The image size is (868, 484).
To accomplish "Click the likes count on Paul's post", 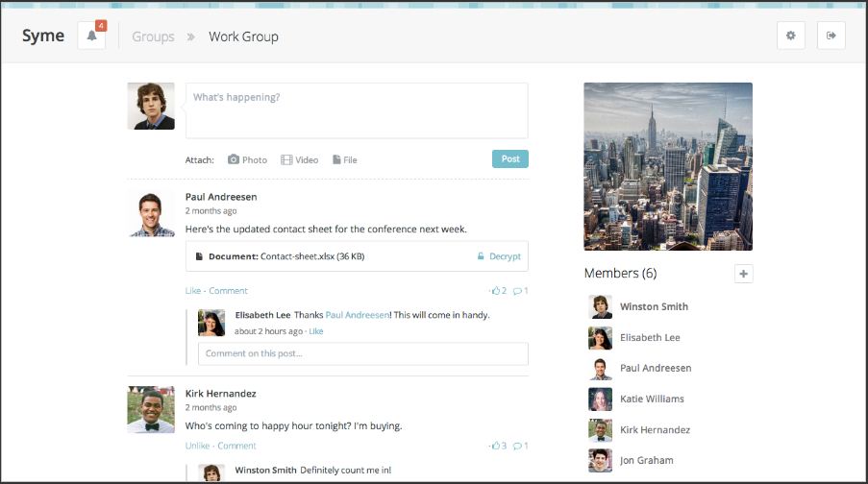I will pos(499,291).
